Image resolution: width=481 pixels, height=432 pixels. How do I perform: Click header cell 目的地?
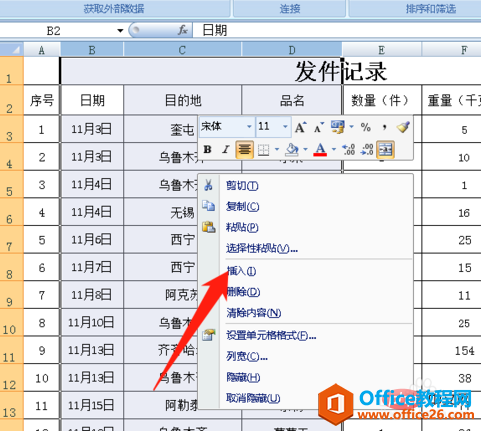pyautogui.click(x=183, y=100)
